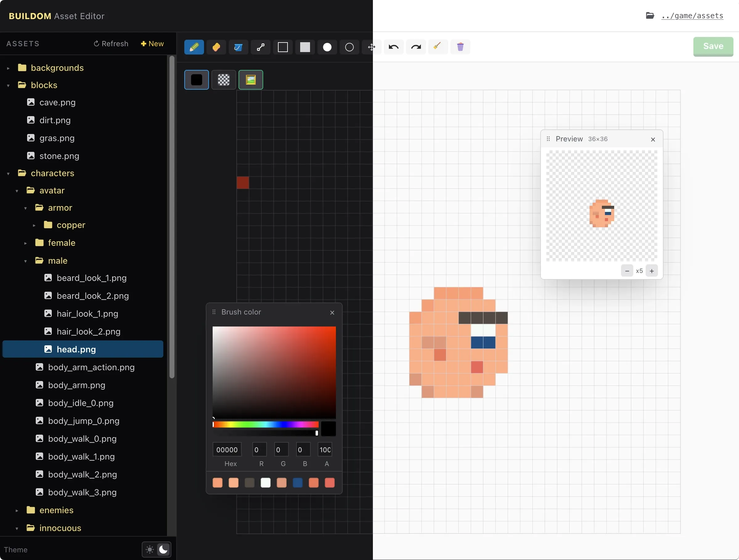Select the outlined Rectangle tool
This screenshot has width=739, height=560.
[283, 47]
